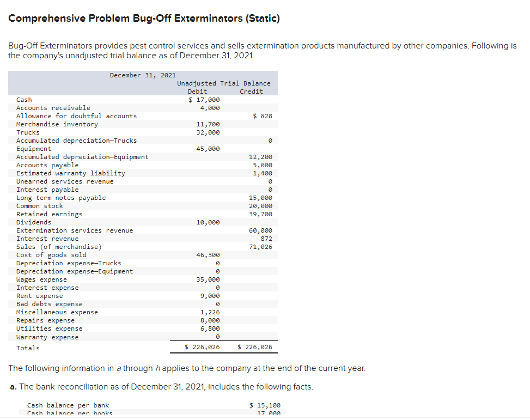Click the Equipment value '45,000'
Screen dimensions: 530x420
pos(208,149)
